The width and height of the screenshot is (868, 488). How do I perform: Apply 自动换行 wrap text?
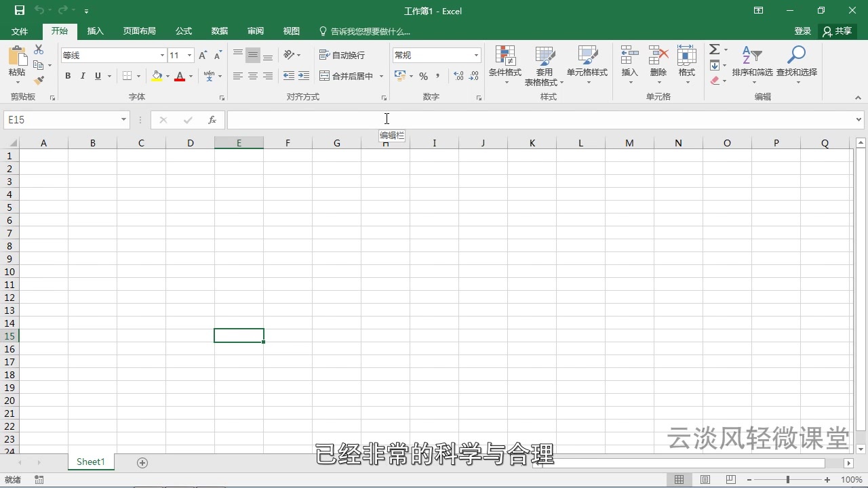pos(342,56)
